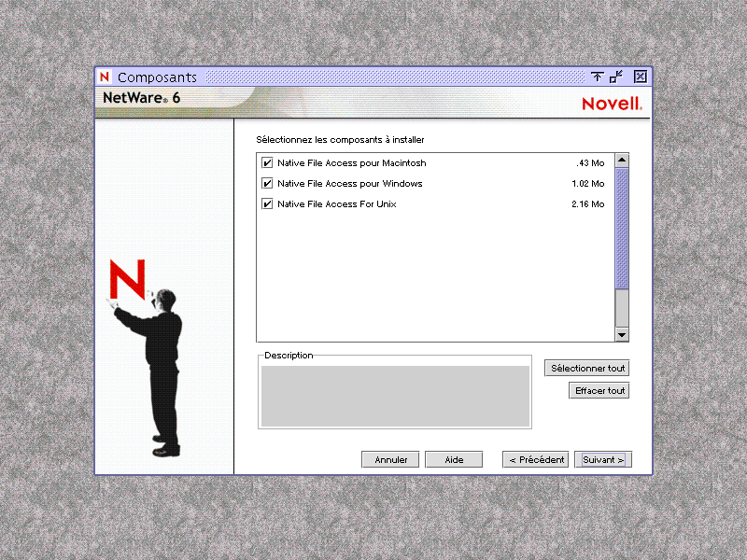Click Sélectionner tout to select all components
Image resolution: width=747 pixels, height=560 pixels.
pos(586,368)
